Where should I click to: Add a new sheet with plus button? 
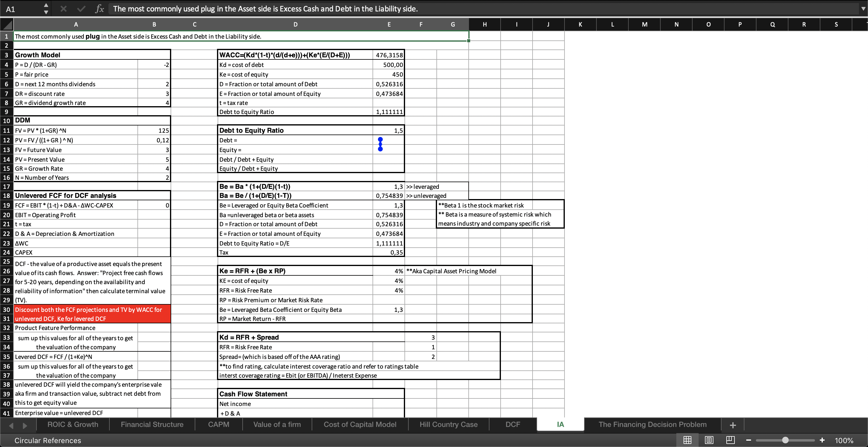click(733, 425)
